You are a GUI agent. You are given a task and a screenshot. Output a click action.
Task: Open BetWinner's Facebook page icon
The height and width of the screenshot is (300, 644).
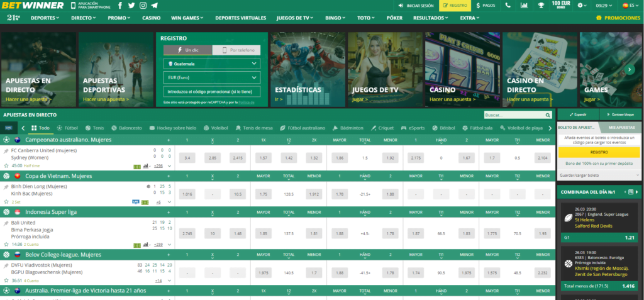point(120,6)
